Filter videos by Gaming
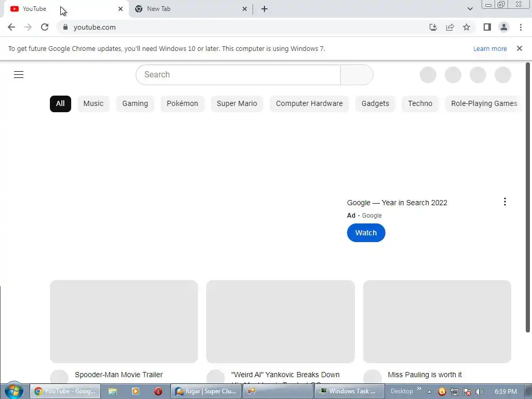The image size is (532, 399). pyautogui.click(x=135, y=104)
